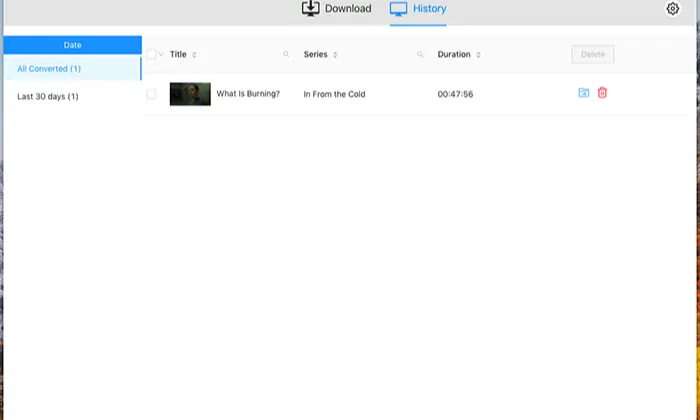Image resolution: width=700 pixels, height=420 pixels.
Task: Expand the selection dropdown arrow beside header checkbox
Action: pyautogui.click(x=161, y=54)
